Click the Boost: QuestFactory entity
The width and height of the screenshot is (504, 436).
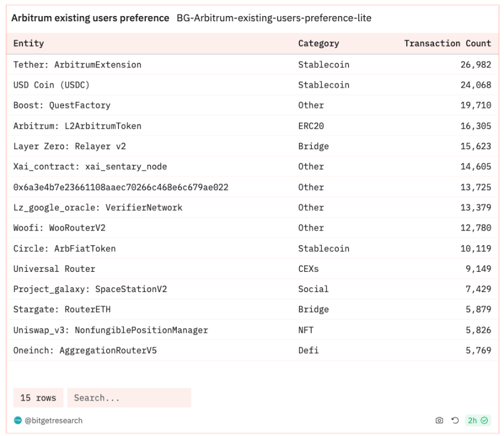point(62,105)
